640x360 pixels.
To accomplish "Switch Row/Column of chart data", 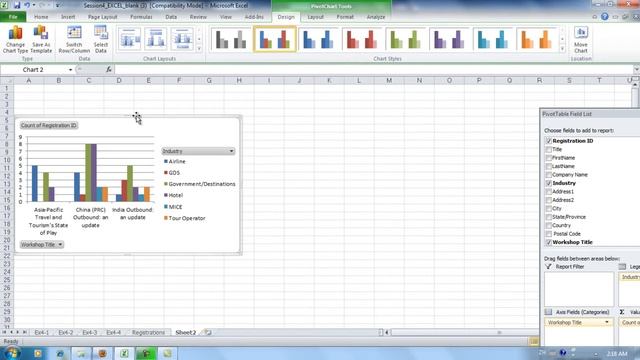I will pos(74,39).
